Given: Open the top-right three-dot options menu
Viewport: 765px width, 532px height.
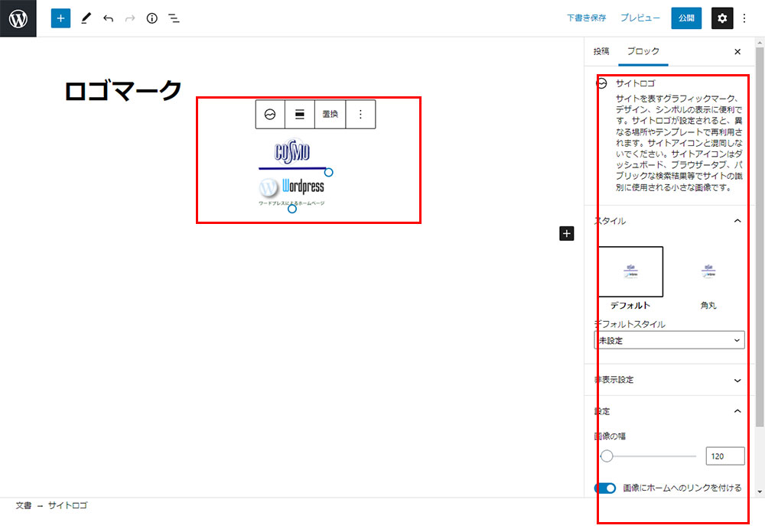Looking at the screenshot, I should coord(744,18).
